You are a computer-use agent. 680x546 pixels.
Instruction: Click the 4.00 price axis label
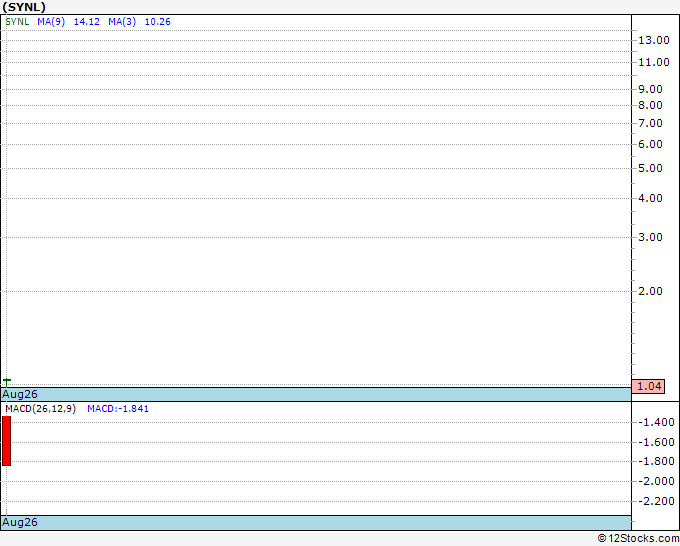click(x=651, y=198)
